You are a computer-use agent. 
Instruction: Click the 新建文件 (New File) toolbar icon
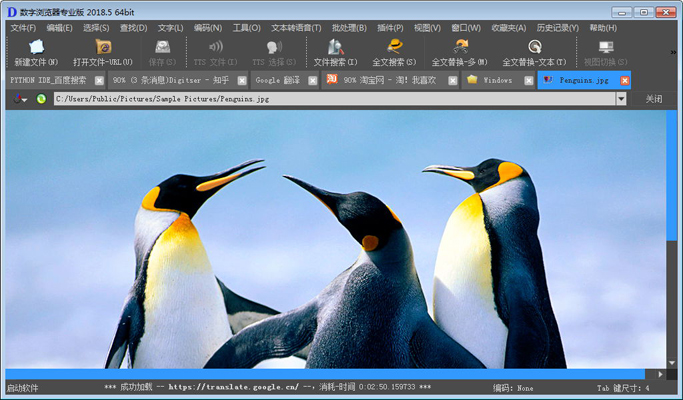click(x=36, y=47)
